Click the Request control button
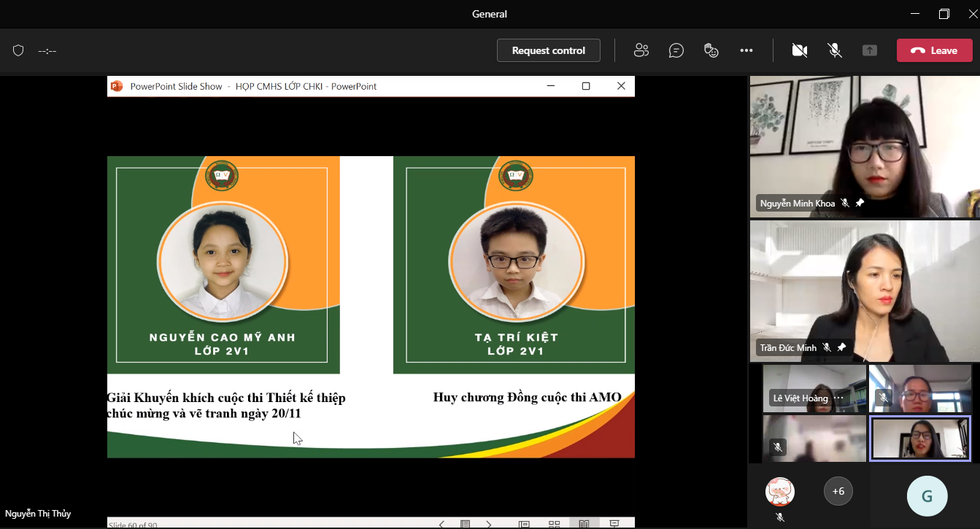This screenshot has width=980, height=529. [x=549, y=50]
